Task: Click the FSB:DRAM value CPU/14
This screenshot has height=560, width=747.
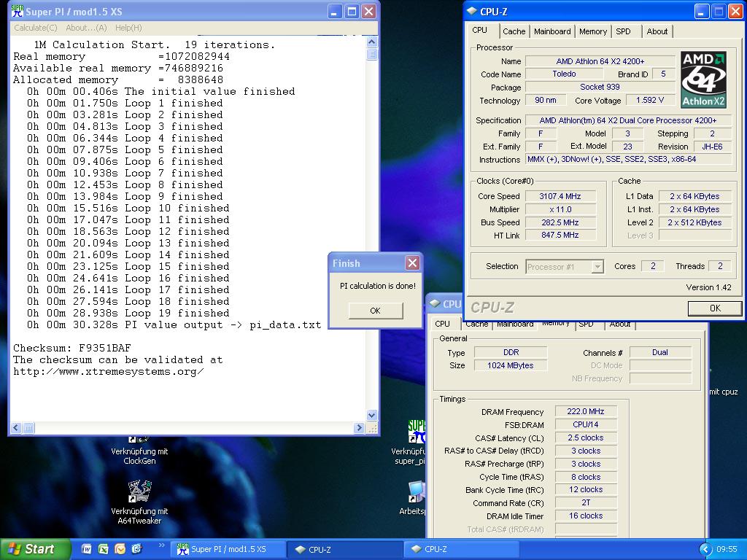Action: (x=586, y=424)
